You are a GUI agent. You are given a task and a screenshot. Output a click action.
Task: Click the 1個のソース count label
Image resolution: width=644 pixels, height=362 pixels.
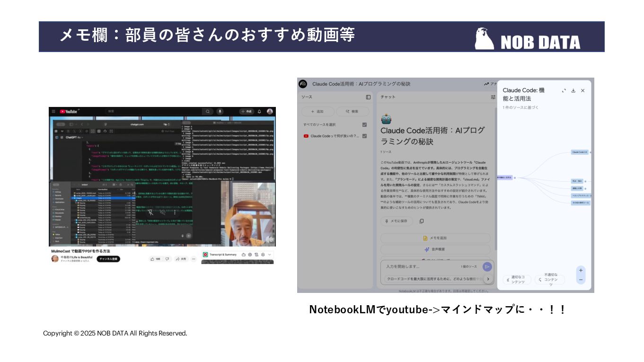[x=469, y=267]
